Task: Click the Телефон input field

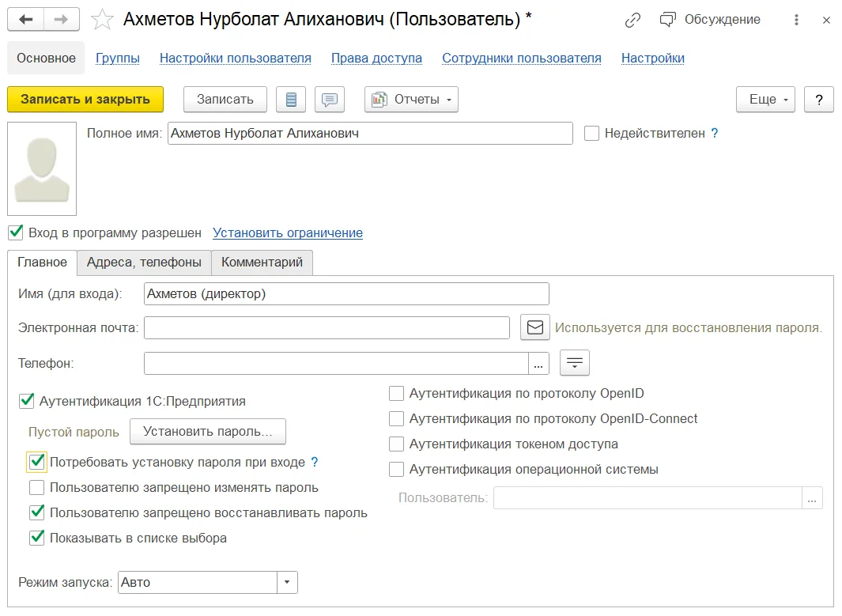Action: tap(337, 364)
